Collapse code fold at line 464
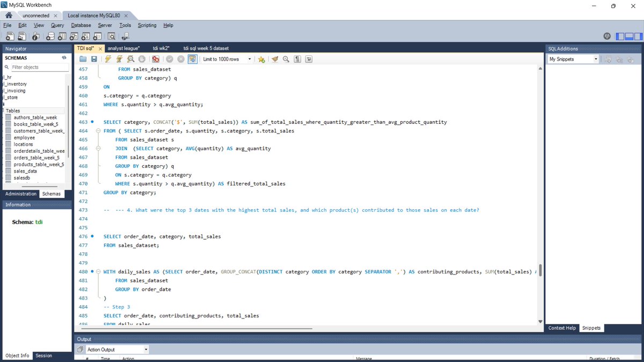This screenshot has width=644, height=362. (x=98, y=131)
